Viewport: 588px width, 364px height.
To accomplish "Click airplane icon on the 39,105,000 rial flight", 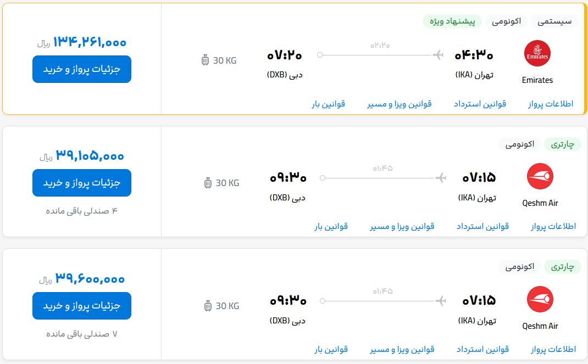I will (x=440, y=178).
